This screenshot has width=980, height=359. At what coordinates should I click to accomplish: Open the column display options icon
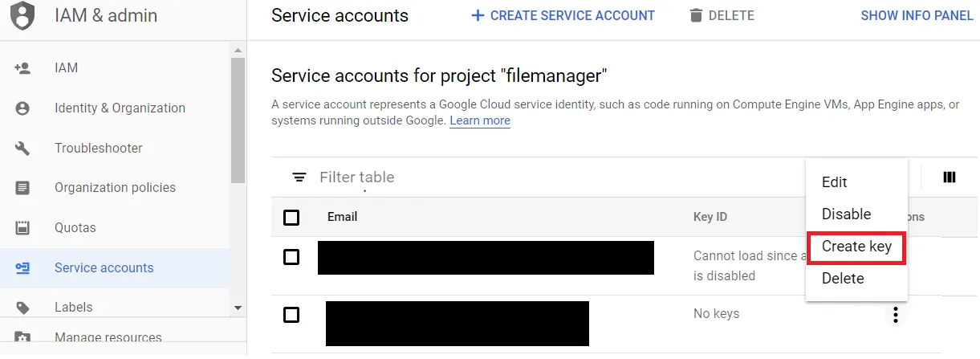[x=950, y=177]
